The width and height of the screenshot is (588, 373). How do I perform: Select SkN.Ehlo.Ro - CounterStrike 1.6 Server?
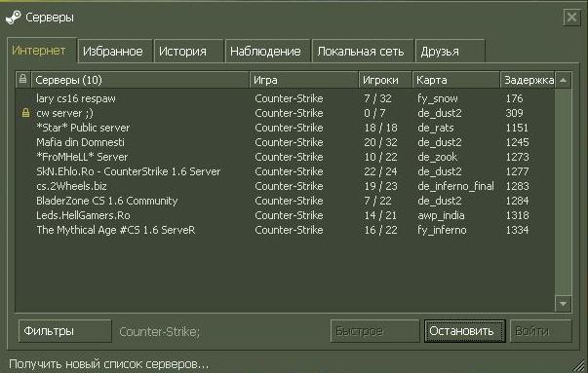point(285,171)
